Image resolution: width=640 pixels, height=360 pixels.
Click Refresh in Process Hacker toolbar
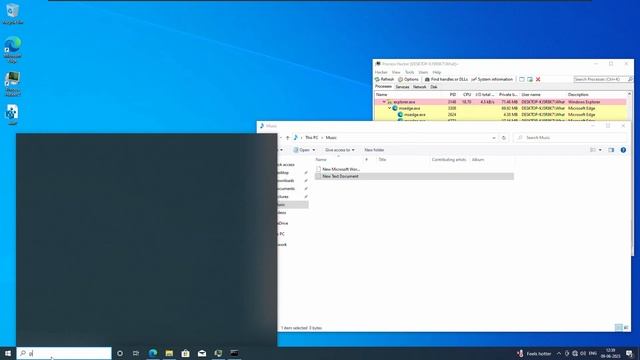tap(384, 79)
